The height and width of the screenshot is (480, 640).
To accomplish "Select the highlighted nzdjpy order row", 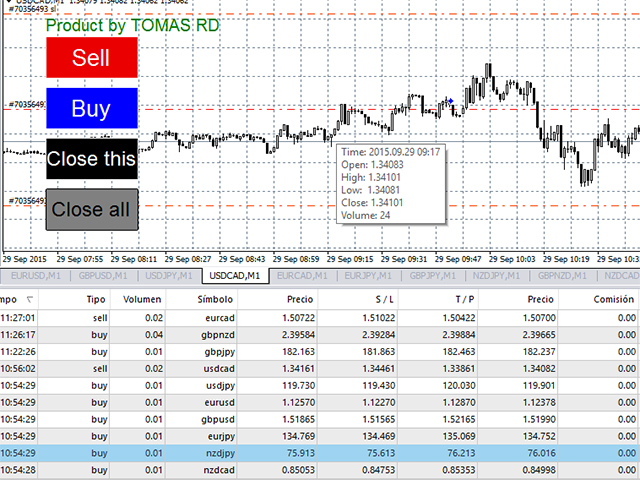I will pos(320,453).
